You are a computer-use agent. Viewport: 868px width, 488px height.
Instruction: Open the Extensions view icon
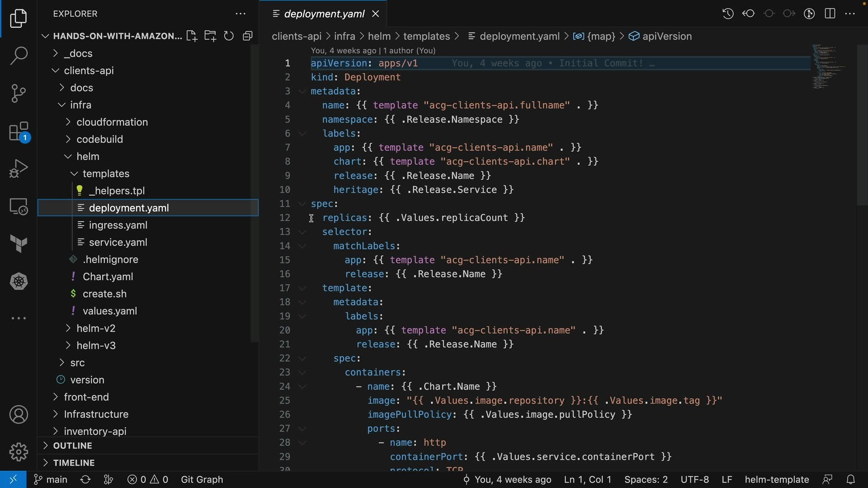click(19, 132)
